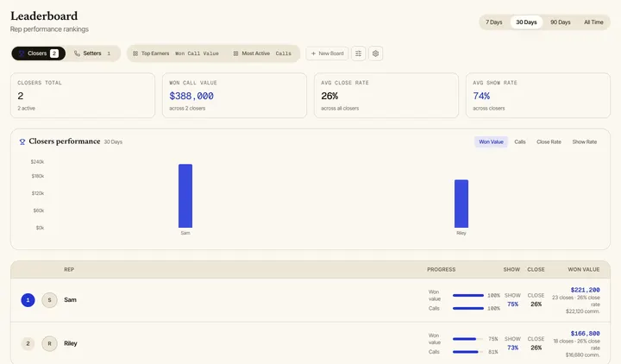The width and height of the screenshot is (621, 364).
Task: Click Riley's bar in the chart
Action: point(461,204)
